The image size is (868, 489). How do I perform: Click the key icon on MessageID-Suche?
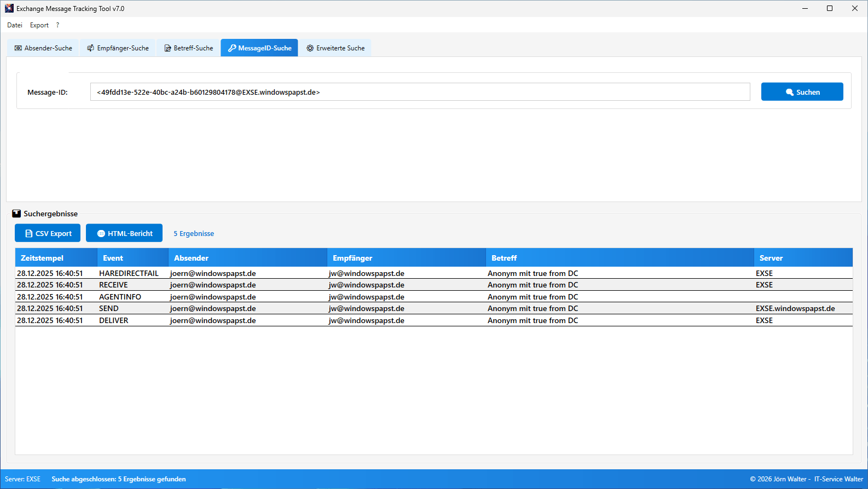tap(232, 48)
